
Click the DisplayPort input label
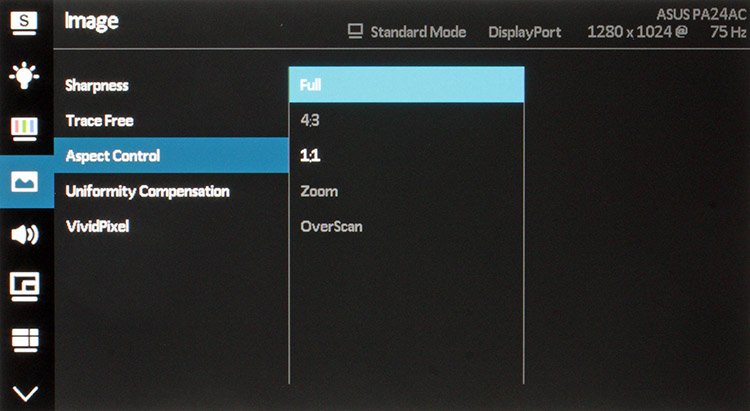pos(525,32)
